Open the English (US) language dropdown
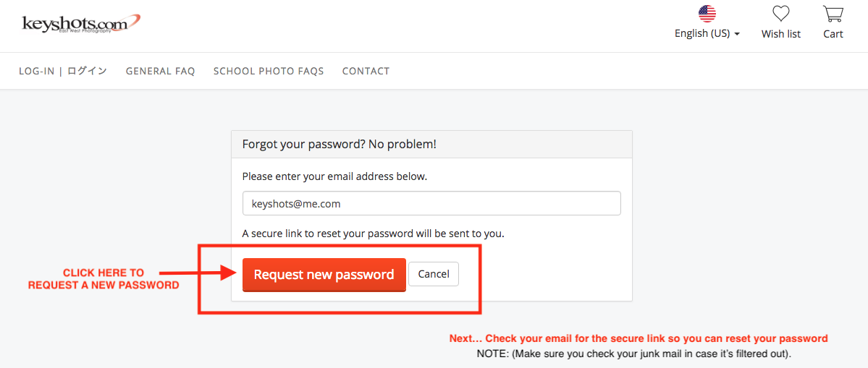Image resolution: width=868 pixels, height=368 pixels. click(702, 33)
